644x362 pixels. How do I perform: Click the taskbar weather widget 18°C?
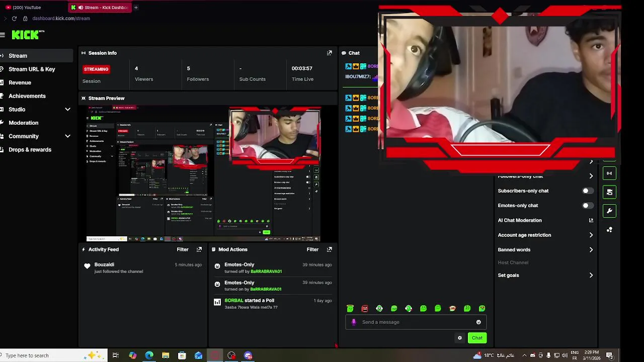pyautogui.click(x=494, y=355)
